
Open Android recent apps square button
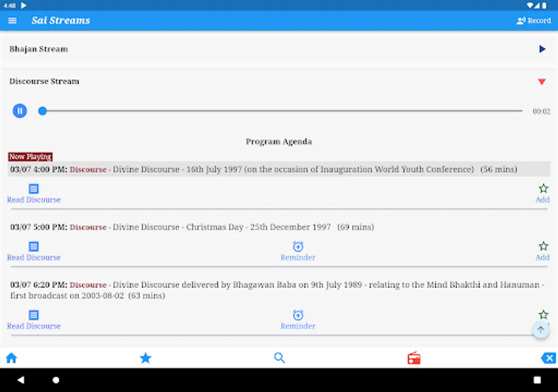pos(538,380)
